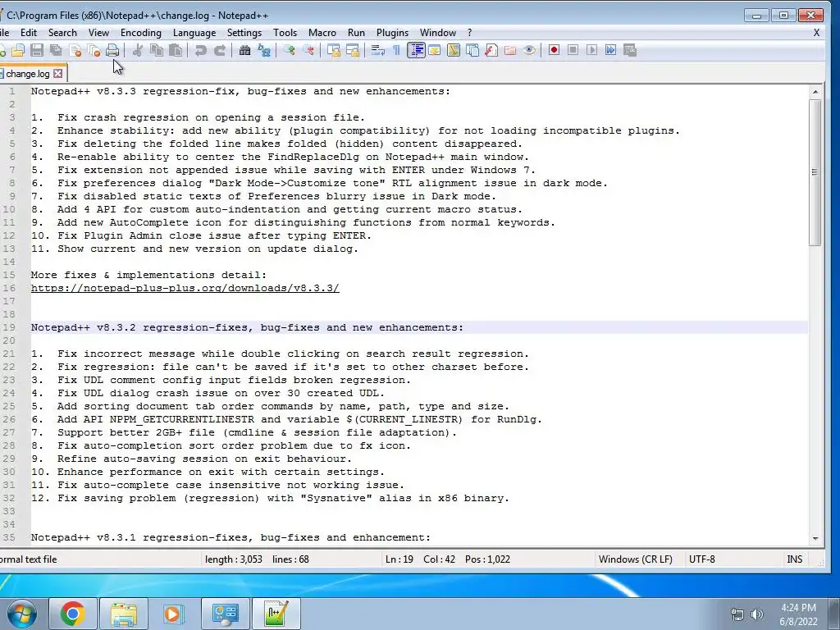Toggle the Indent Guide toolbar button
Screen dimensions: 840x630
[x=416, y=50]
